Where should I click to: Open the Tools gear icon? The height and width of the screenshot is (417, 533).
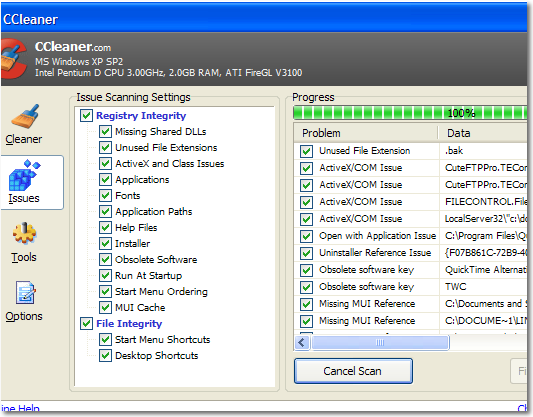[24, 233]
